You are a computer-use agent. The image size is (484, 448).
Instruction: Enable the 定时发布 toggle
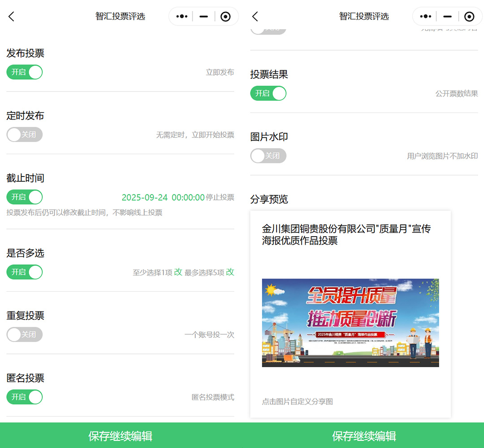25,134
